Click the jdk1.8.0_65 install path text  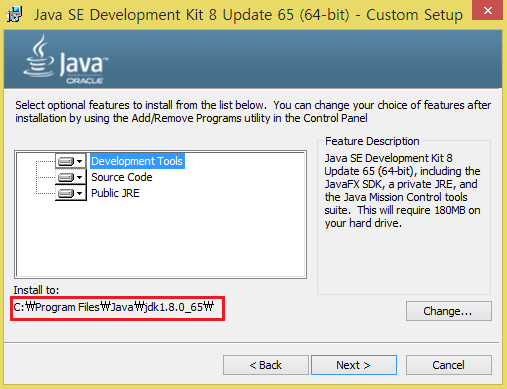[113, 307]
